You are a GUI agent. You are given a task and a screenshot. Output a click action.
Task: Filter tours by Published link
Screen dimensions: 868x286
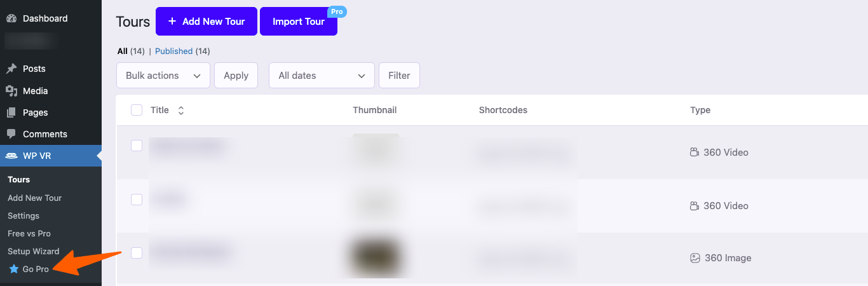pyautogui.click(x=174, y=51)
